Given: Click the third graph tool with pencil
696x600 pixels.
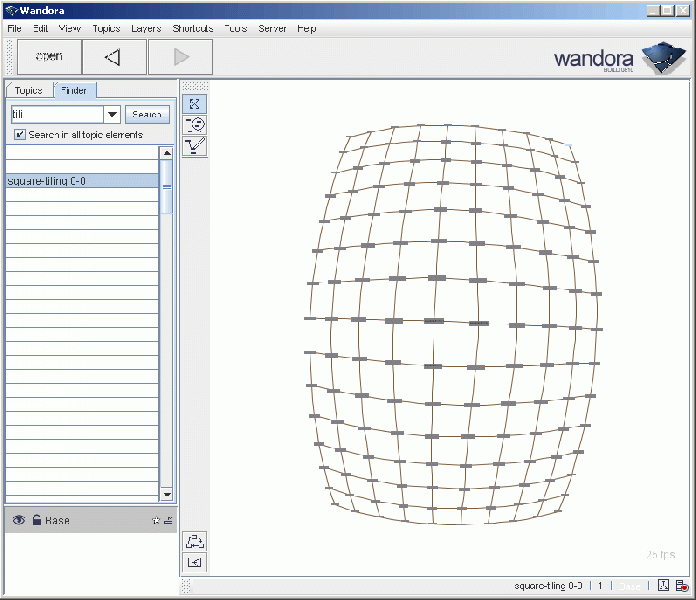Looking at the screenshot, I should [x=196, y=146].
